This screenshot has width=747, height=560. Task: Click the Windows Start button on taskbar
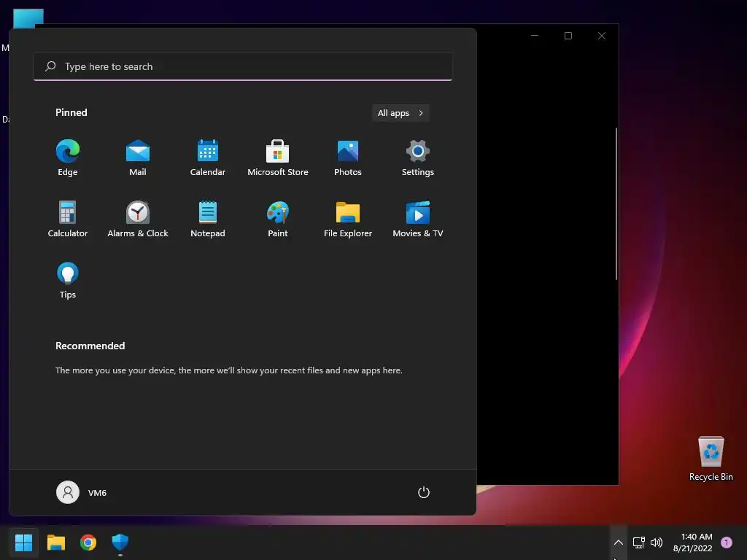tap(23, 542)
